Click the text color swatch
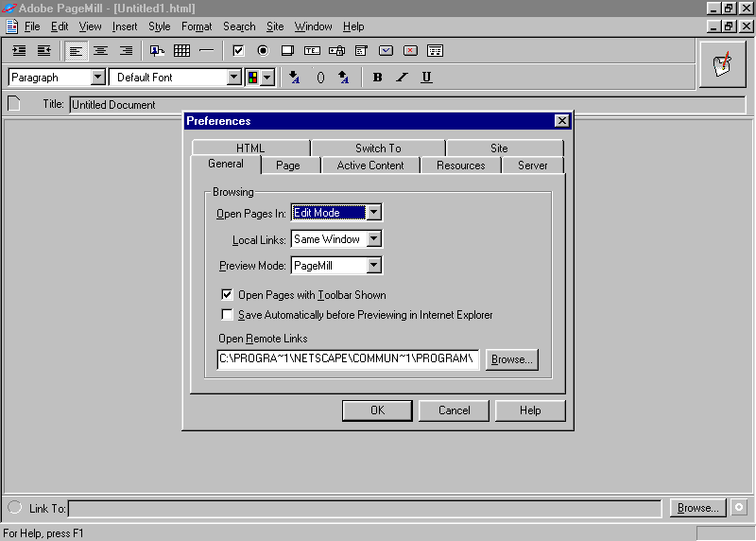Viewport: 756px width, 541px height. click(252, 78)
